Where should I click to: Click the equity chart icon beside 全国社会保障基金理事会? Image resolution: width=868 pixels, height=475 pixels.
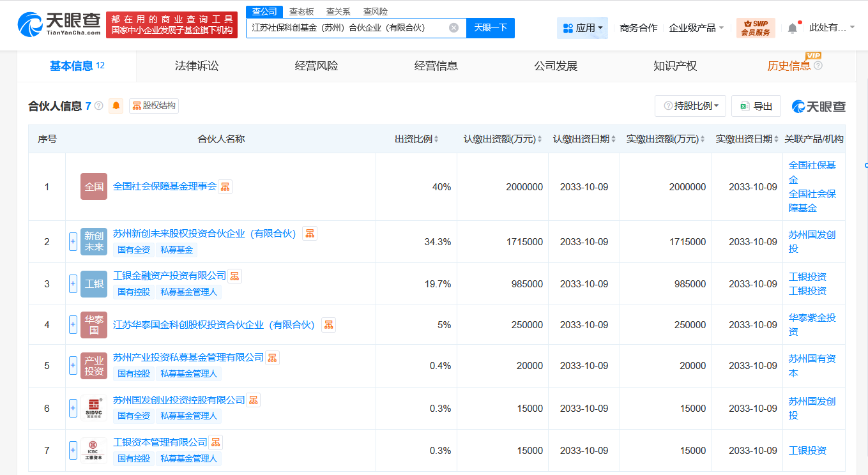coord(225,186)
